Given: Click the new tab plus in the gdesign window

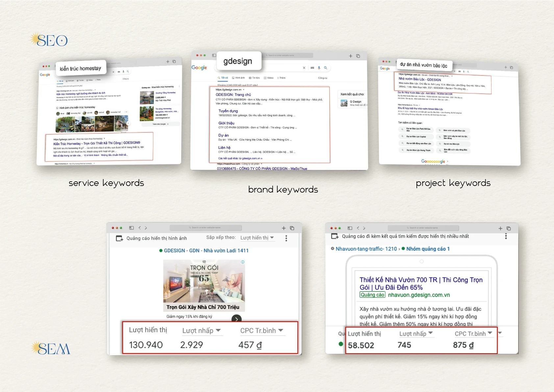Looking at the screenshot, I should pos(351,56).
